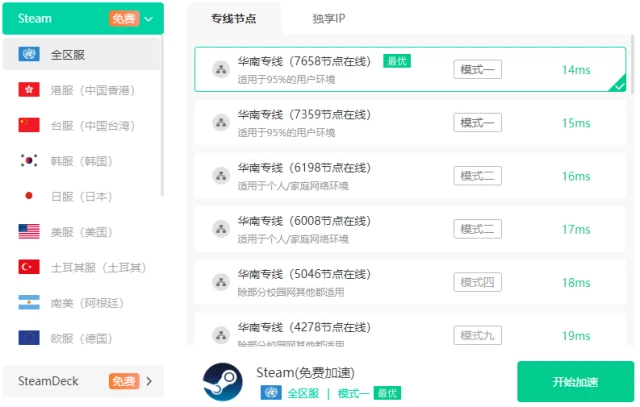Click the 全区服 link in bottom bar
This screenshot has width=640, height=407.
[x=303, y=393]
